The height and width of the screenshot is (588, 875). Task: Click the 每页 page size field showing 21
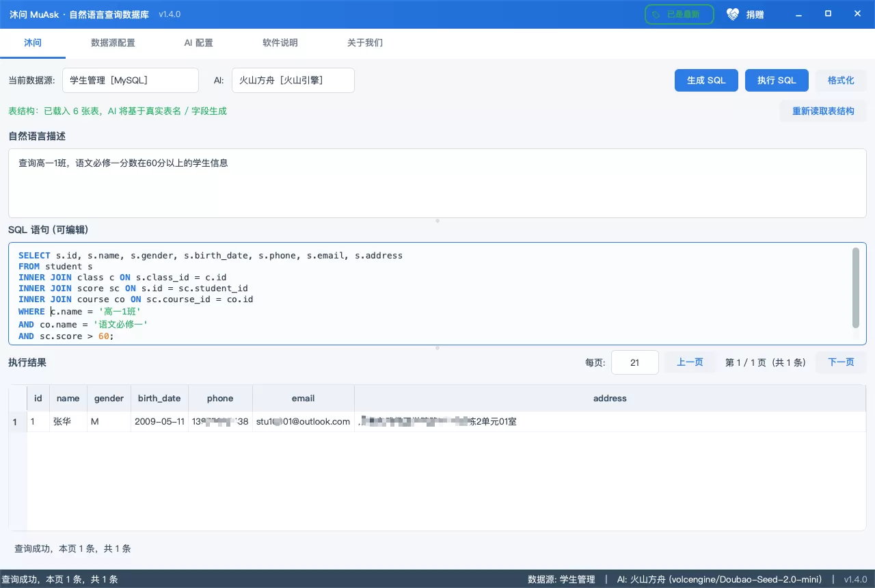(x=634, y=362)
